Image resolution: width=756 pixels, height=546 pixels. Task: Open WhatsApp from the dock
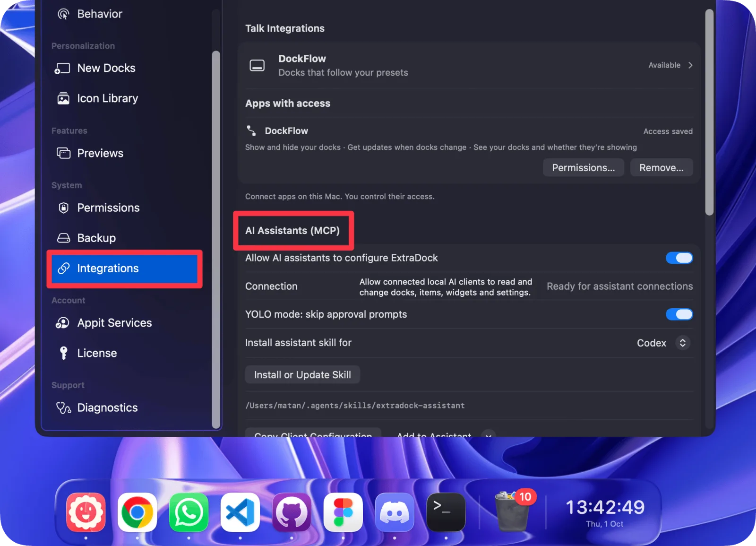click(189, 512)
